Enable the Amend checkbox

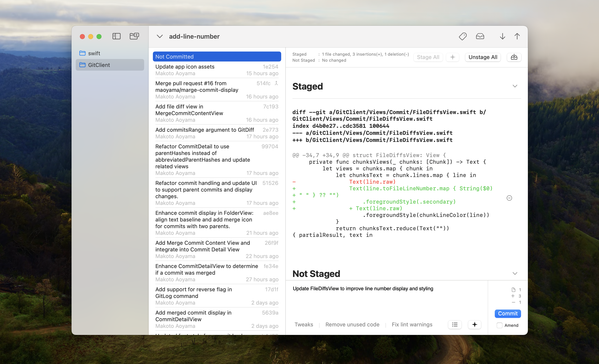pos(500,325)
